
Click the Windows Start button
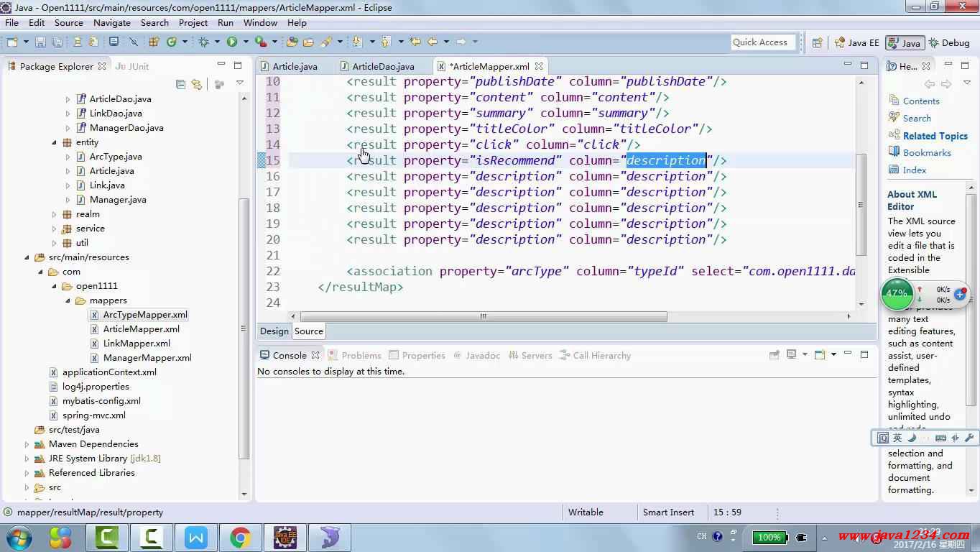(x=19, y=537)
